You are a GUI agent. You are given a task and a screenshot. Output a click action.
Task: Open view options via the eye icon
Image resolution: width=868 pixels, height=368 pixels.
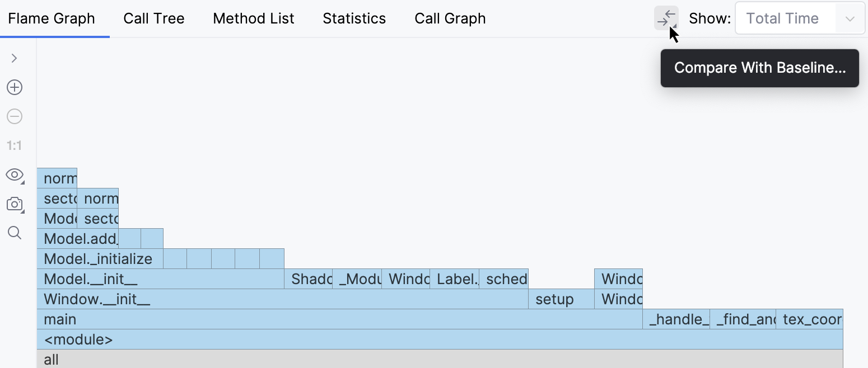pyautogui.click(x=13, y=174)
